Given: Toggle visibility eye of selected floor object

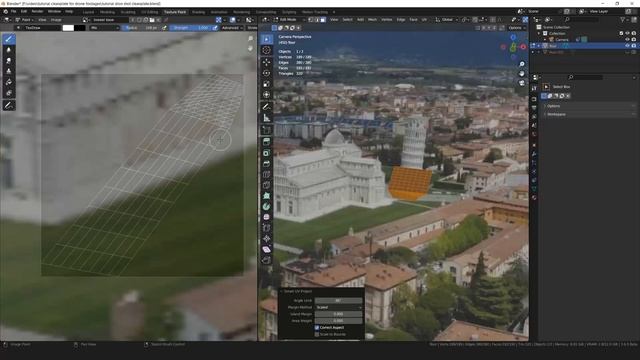Looking at the screenshot, I should (x=627, y=46).
